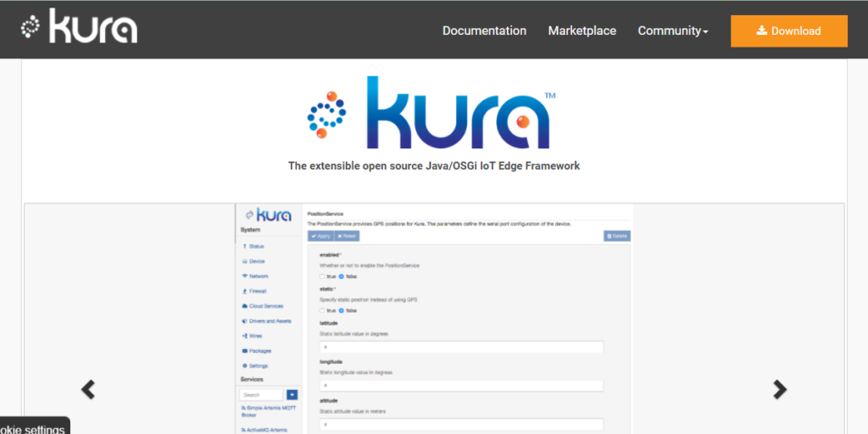
Task: Click the Services search box in slide
Action: 261,395
